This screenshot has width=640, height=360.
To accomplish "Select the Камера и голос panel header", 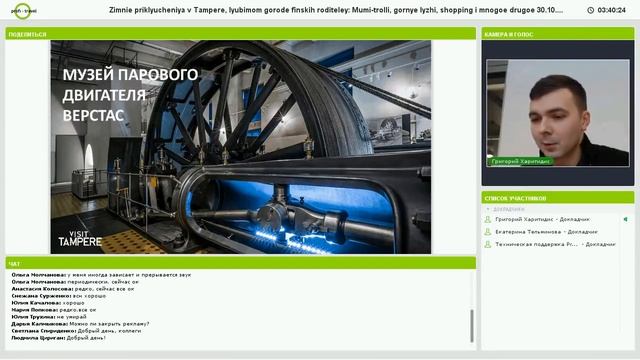I will (558, 34).
